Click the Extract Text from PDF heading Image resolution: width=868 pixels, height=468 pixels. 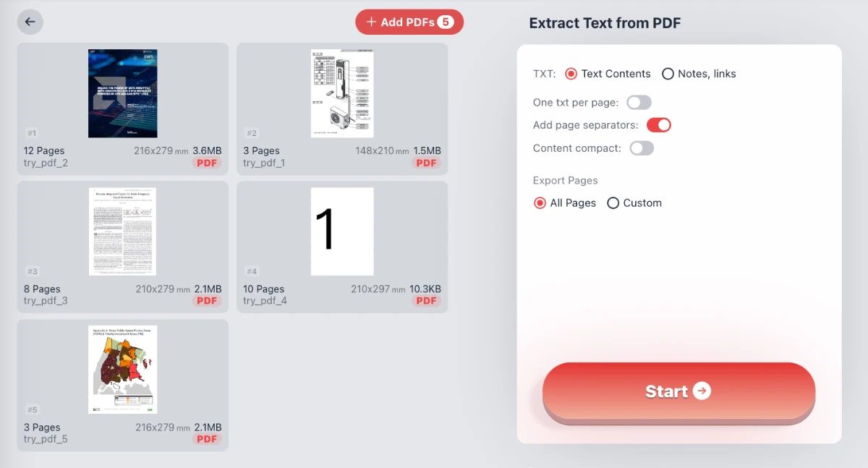coord(605,22)
